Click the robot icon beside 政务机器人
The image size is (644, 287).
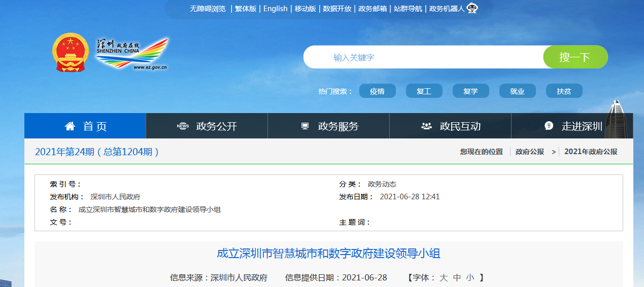(x=472, y=8)
